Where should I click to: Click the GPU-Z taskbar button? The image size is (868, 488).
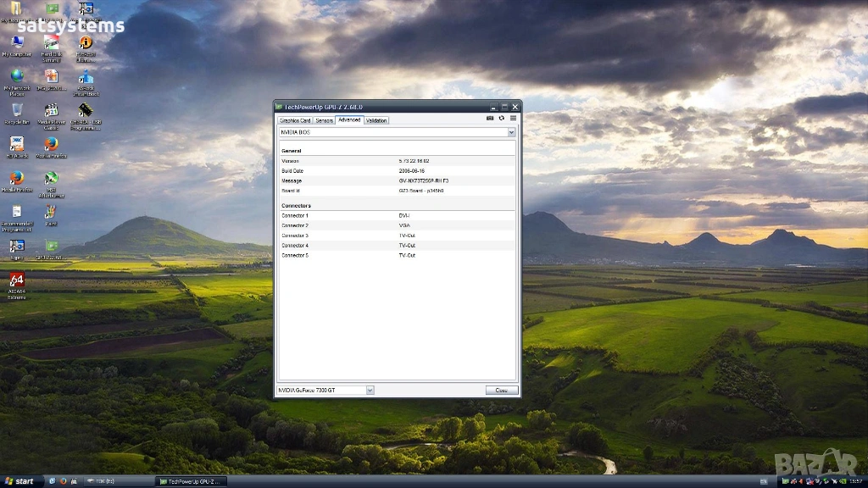point(192,481)
